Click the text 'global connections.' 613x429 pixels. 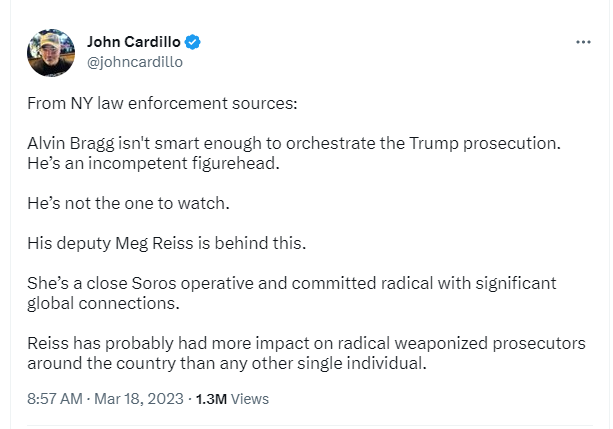[103, 303]
